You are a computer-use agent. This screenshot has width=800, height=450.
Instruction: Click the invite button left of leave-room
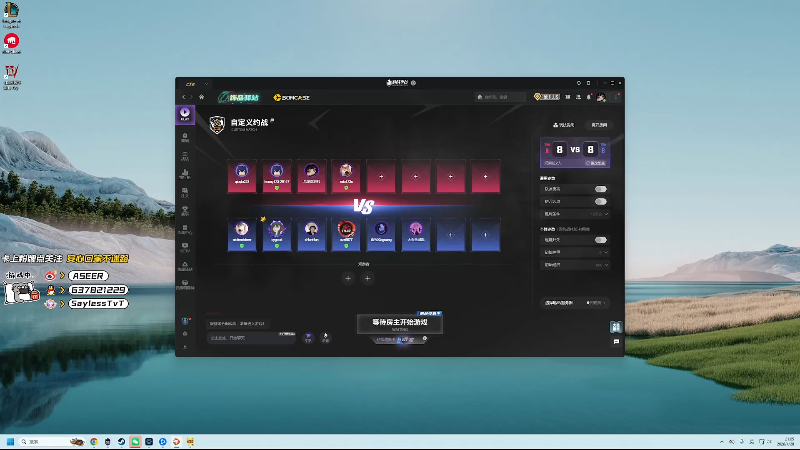pyautogui.click(x=564, y=125)
